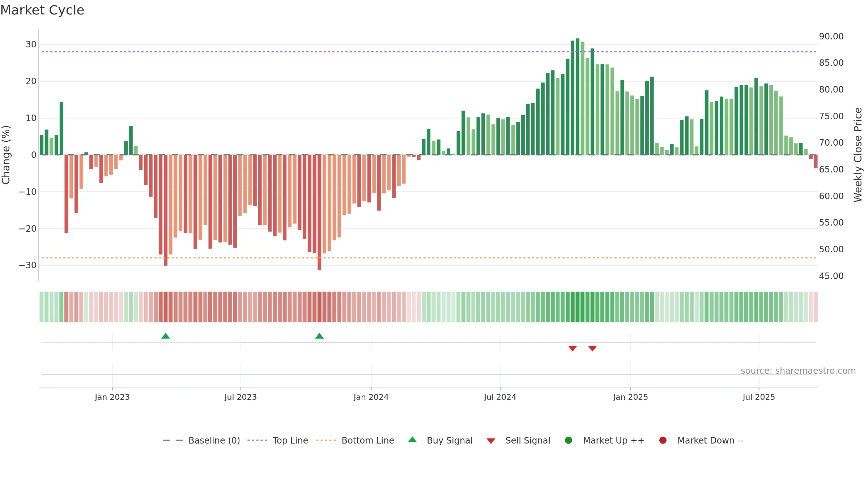Click the Market Cycle chart title
The width and height of the screenshot is (868, 488).
[42, 10]
